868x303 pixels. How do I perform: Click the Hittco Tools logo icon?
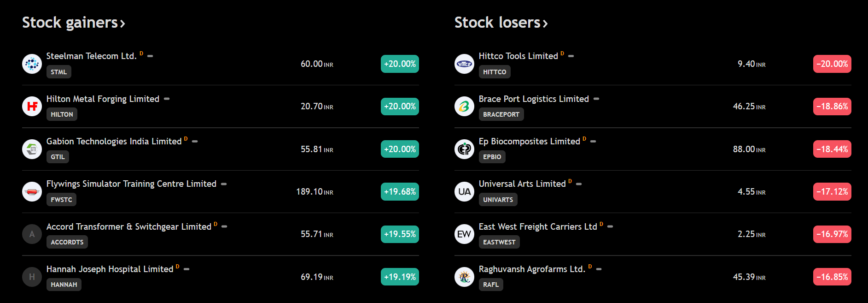(x=464, y=64)
